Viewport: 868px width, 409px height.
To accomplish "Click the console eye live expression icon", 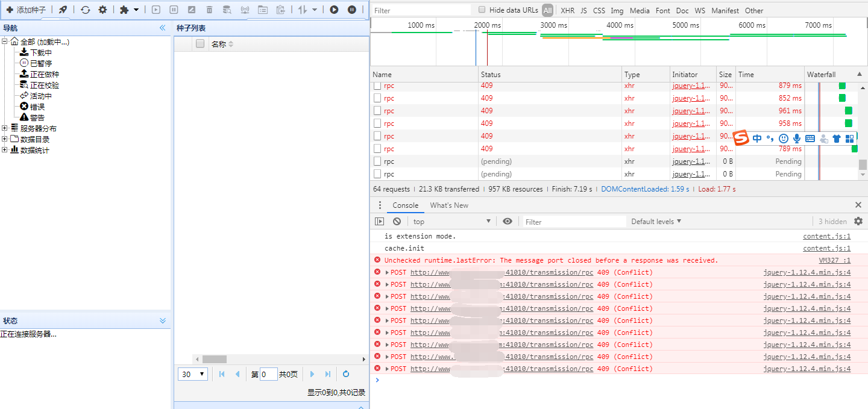I will click(508, 222).
